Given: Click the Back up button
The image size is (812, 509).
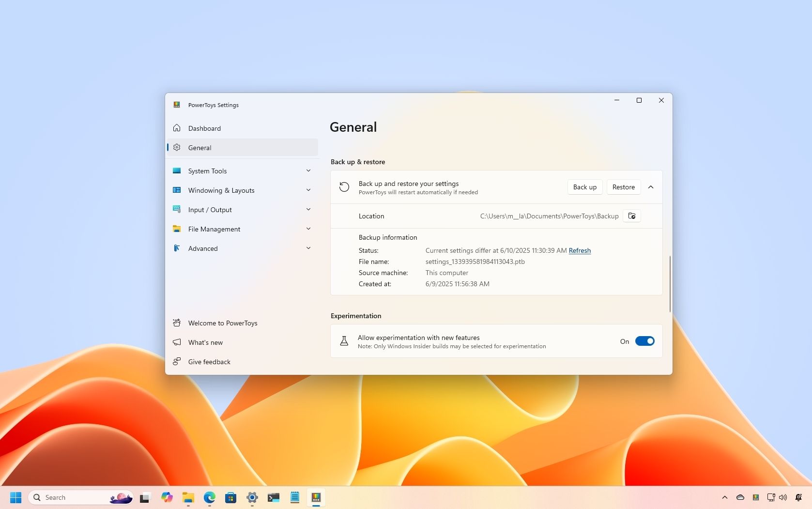Looking at the screenshot, I should [585, 187].
